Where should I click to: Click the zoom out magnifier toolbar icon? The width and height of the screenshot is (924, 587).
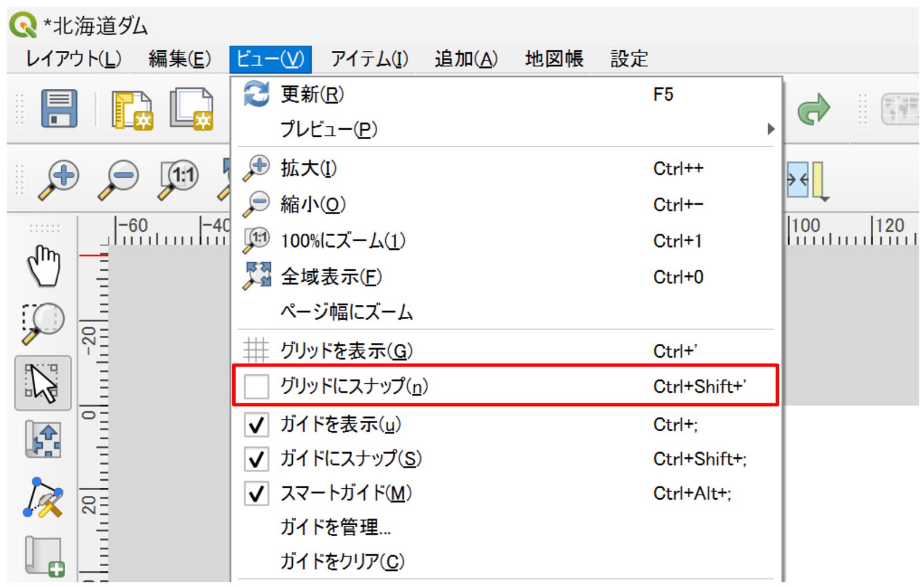pyautogui.click(x=118, y=180)
